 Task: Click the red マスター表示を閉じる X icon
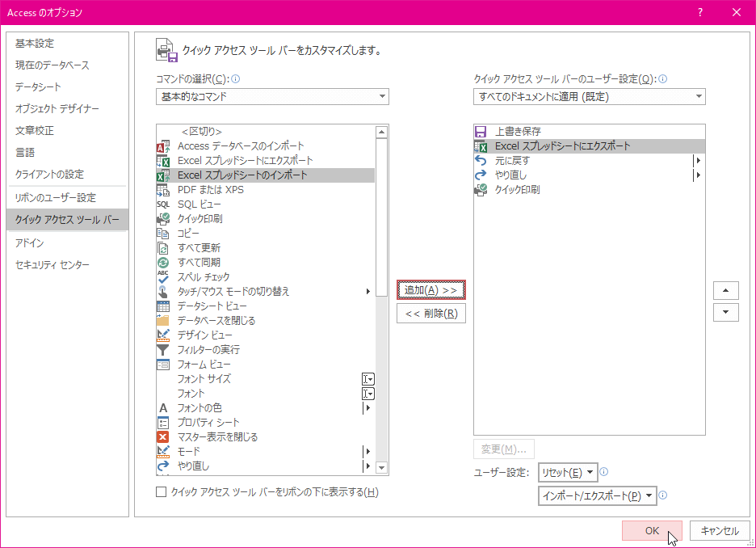pos(163,437)
